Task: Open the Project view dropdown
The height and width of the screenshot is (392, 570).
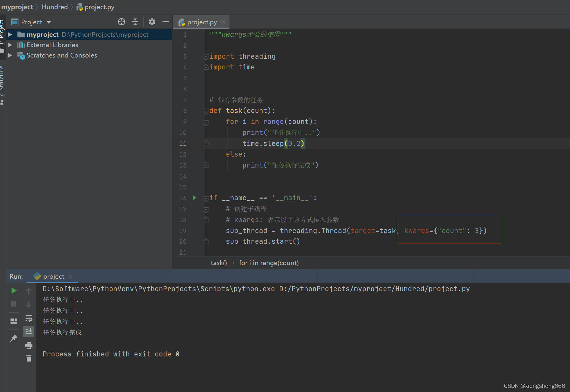Action: (x=49, y=22)
